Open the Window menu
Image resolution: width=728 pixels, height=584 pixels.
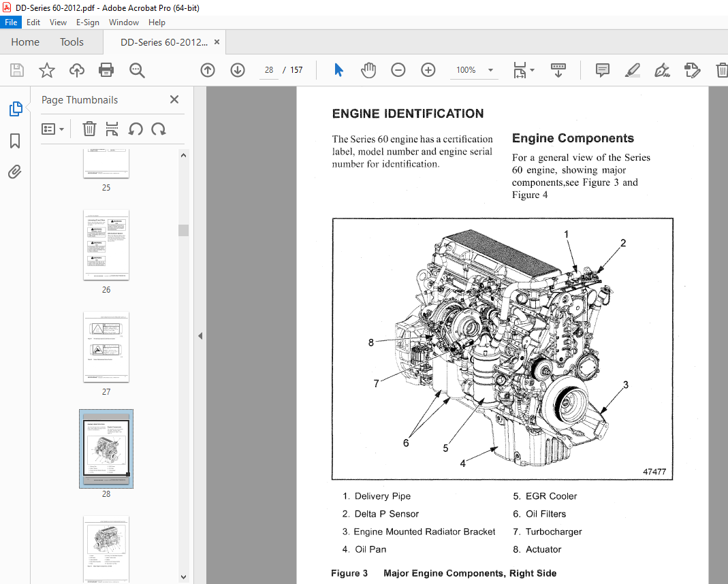coord(123,22)
